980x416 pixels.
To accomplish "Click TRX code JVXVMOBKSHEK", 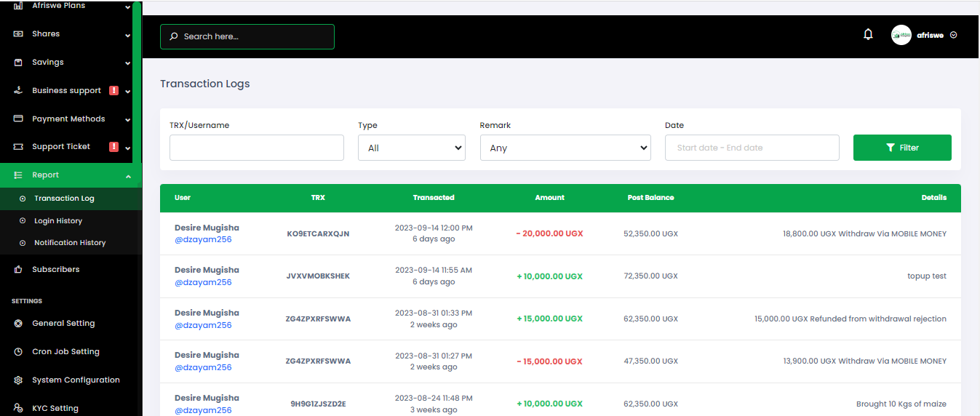I will pyautogui.click(x=318, y=276).
